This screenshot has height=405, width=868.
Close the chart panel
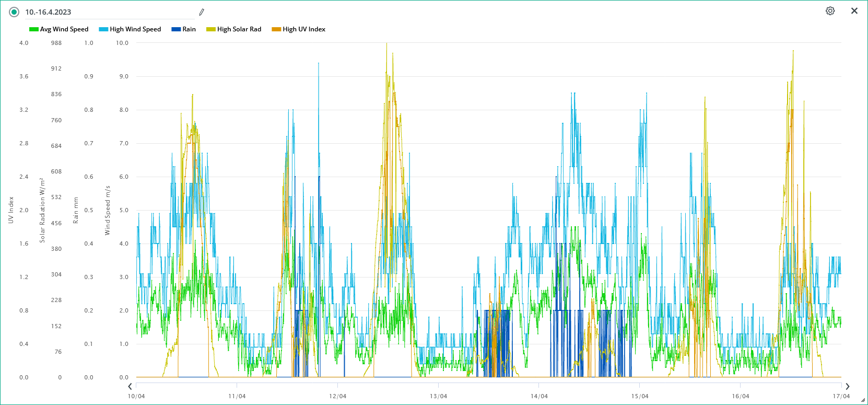click(854, 11)
